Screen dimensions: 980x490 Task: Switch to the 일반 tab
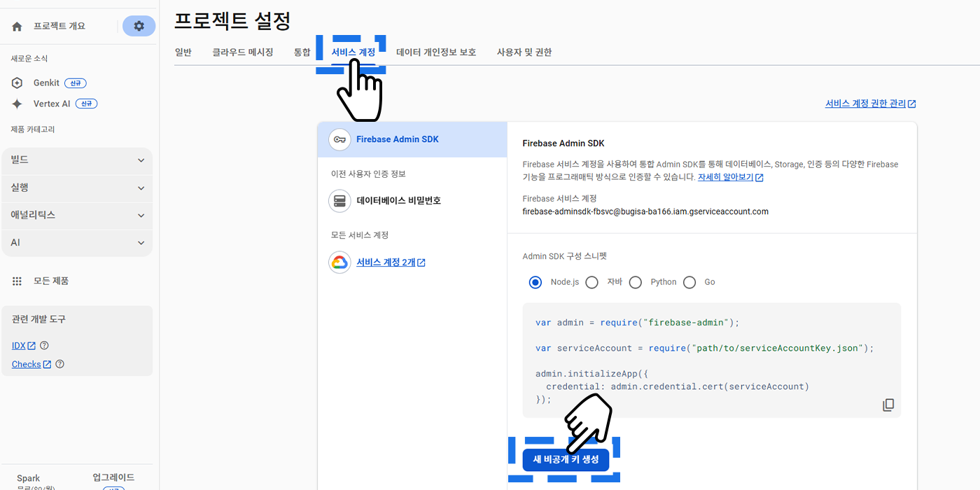(x=183, y=52)
